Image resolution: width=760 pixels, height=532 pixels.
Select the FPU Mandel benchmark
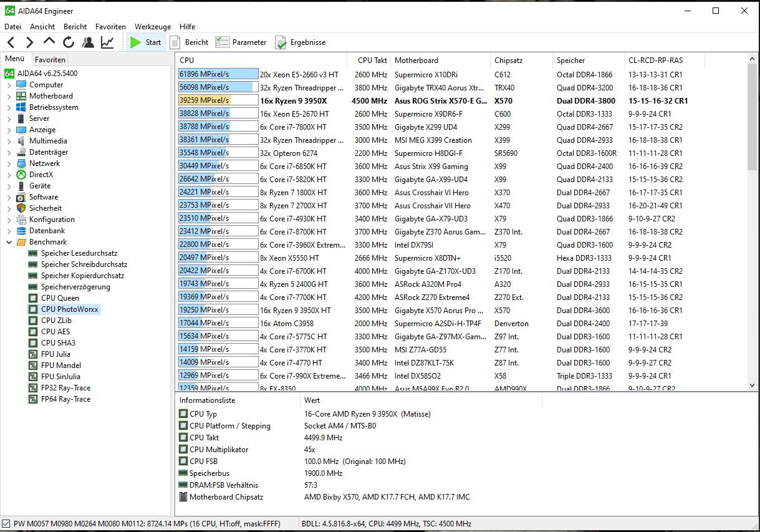[61, 365]
